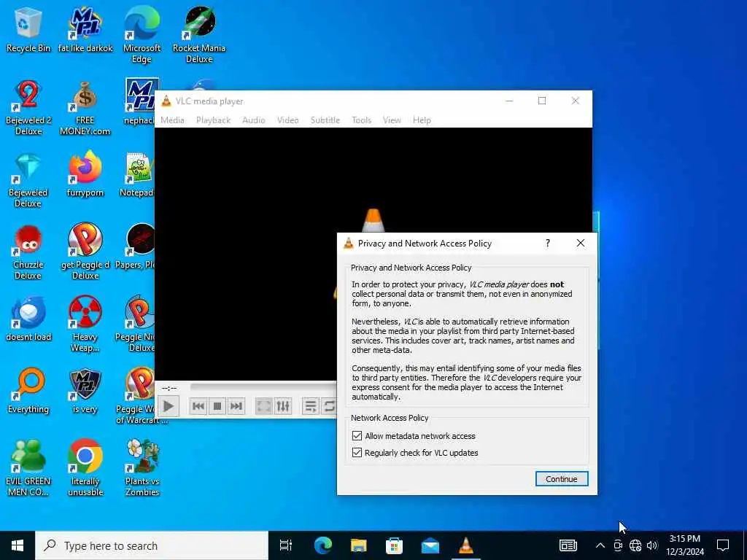This screenshot has width=747, height=560.
Task: Select the Microsoft Edge desktop shortcut
Action: click(x=142, y=35)
